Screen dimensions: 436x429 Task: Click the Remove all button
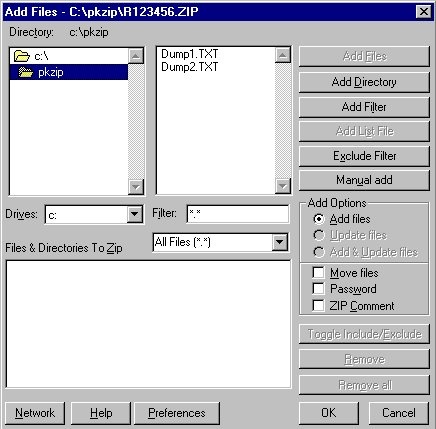click(x=364, y=385)
